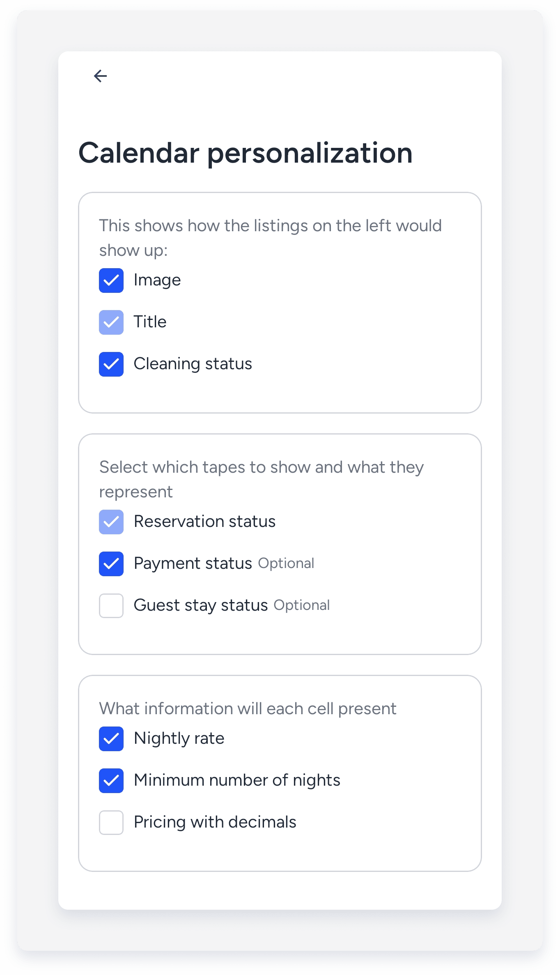The width and height of the screenshot is (560, 975).
Task: Click the "Guest stay status" label text
Action: click(201, 606)
